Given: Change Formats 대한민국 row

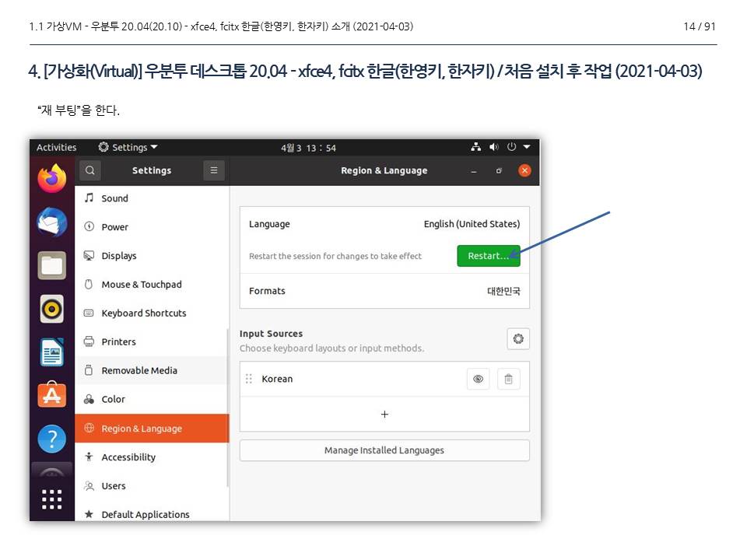Looking at the screenshot, I should point(384,291).
